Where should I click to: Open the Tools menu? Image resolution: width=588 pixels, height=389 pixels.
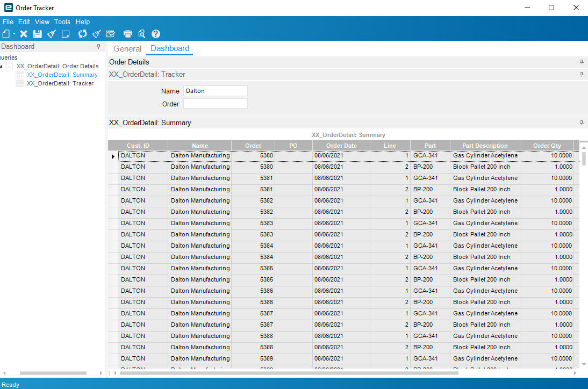62,21
